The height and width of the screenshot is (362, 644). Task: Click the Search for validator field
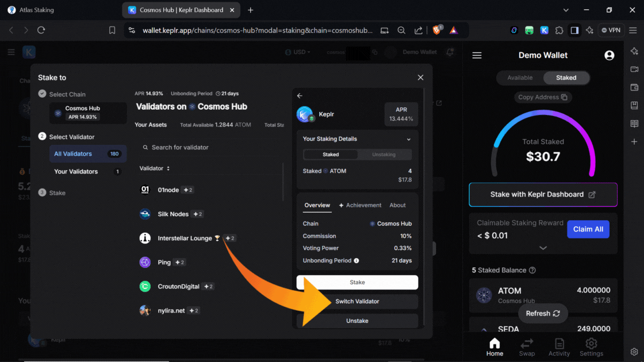pyautogui.click(x=210, y=148)
